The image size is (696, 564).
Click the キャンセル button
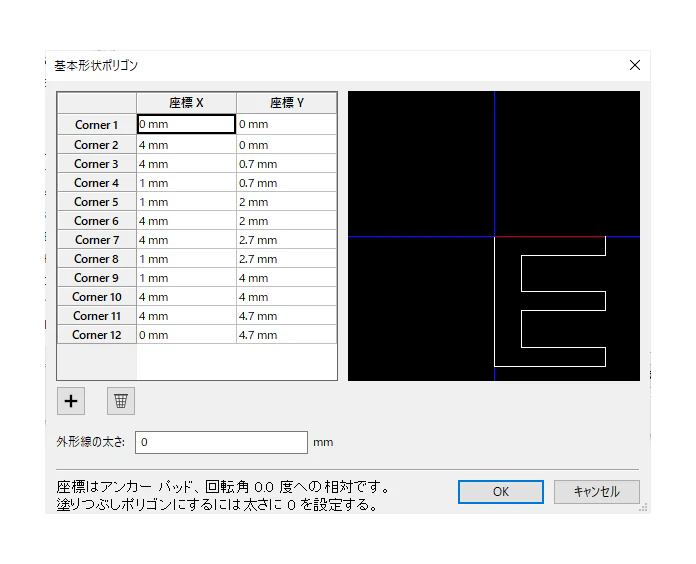click(x=597, y=492)
